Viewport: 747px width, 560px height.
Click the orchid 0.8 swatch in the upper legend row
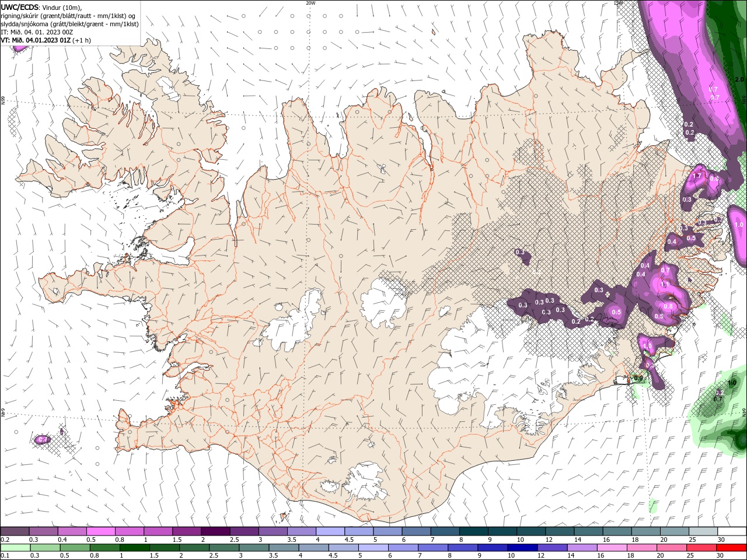[129, 531]
